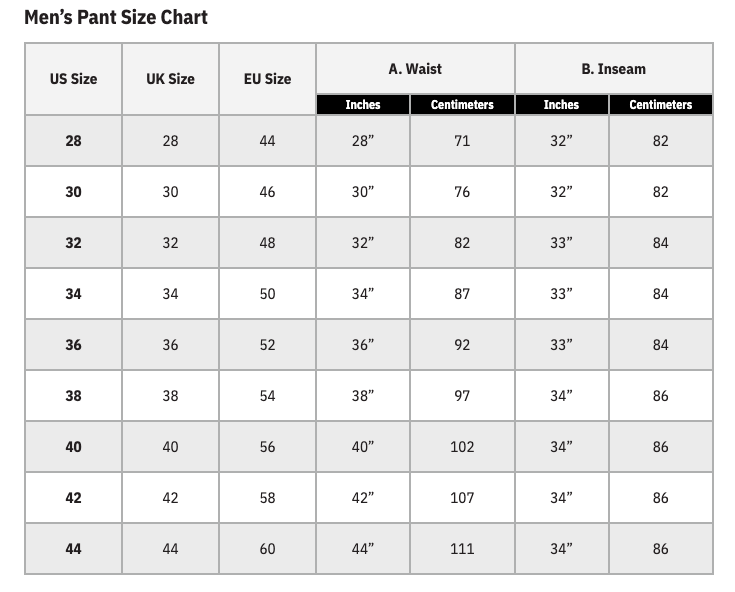735x592 pixels.
Task: Select US size 34 row label
Action: coord(74,294)
